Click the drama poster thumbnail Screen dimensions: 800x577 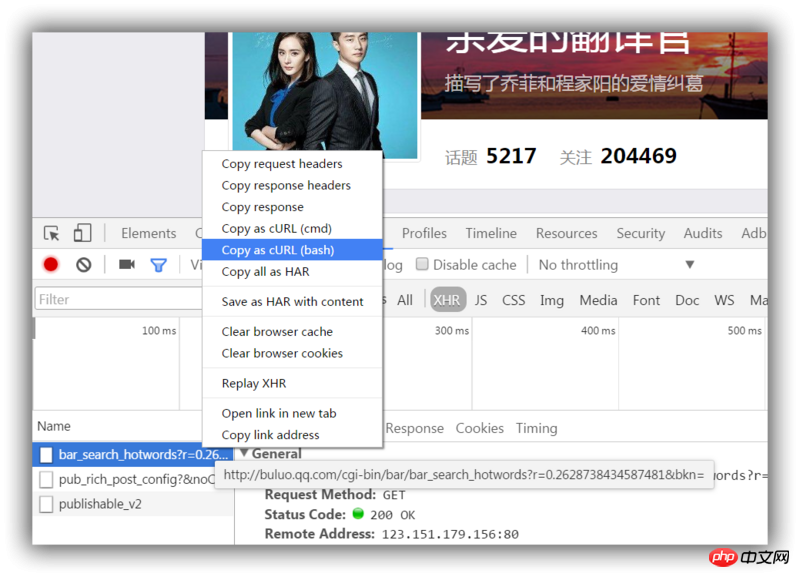coord(325,95)
